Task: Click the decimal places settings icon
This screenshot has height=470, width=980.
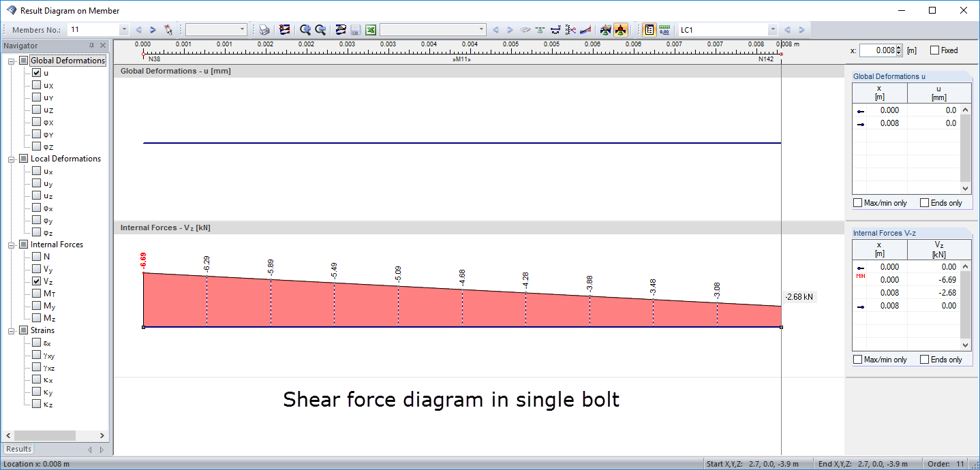Action: (x=664, y=29)
